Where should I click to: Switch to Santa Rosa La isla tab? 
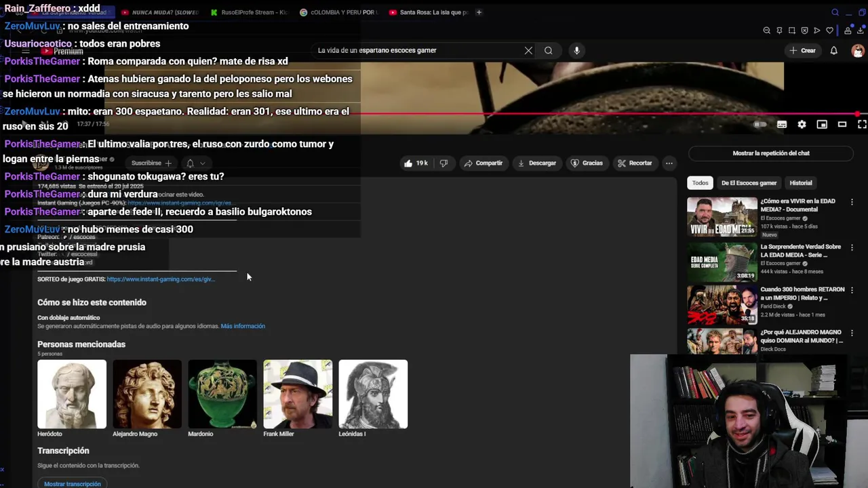(x=428, y=12)
